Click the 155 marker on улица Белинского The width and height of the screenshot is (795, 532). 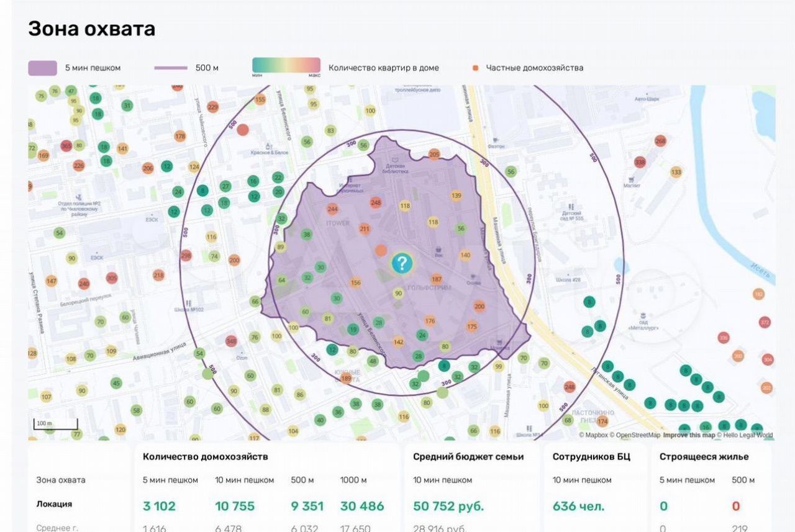pyautogui.click(x=260, y=99)
